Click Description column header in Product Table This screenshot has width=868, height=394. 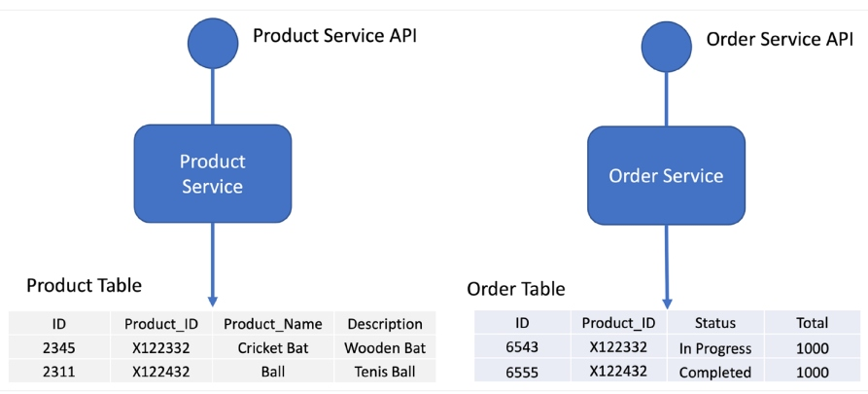pos(385,324)
